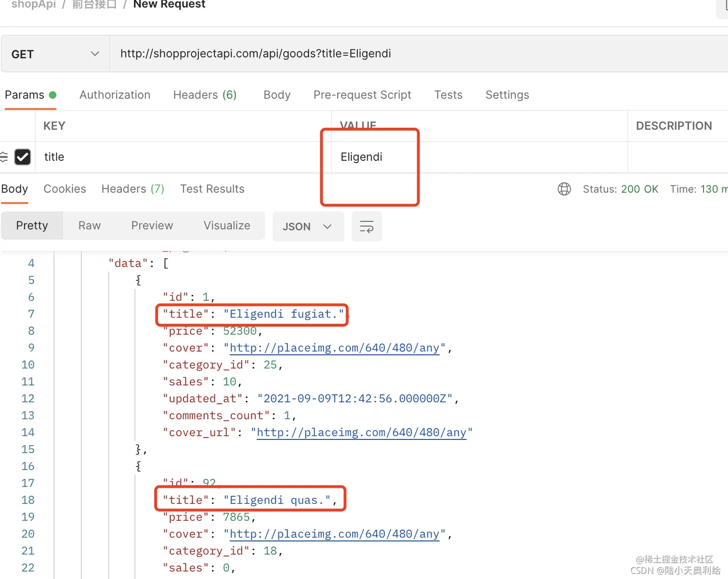Open the request Headers (6) tab
Screen dimensions: 728x579
[x=205, y=95]
